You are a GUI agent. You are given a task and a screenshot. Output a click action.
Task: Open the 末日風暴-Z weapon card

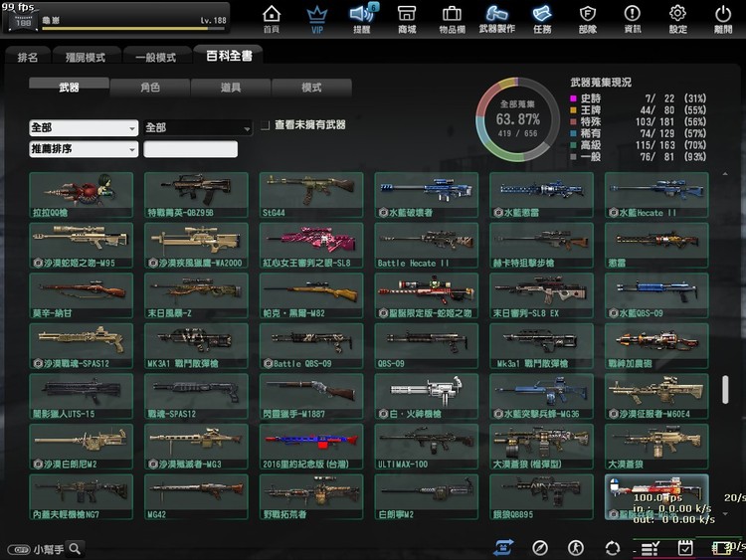(x=197, y=296)
